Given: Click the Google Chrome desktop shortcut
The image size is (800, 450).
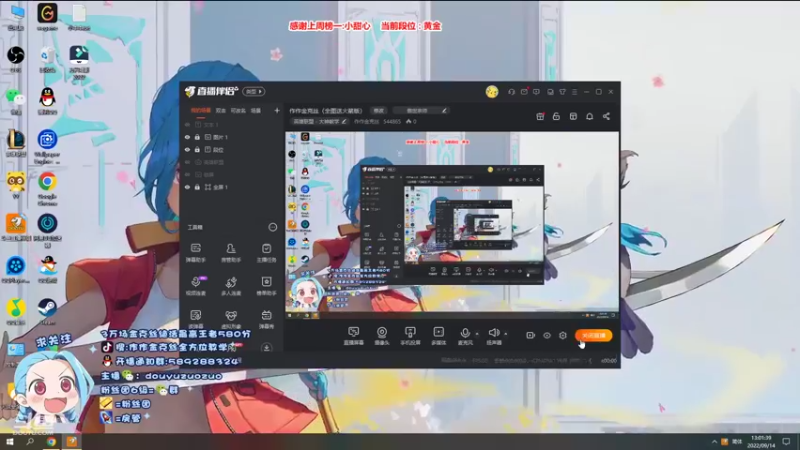Looking at the screenshot, I should 47,188.
